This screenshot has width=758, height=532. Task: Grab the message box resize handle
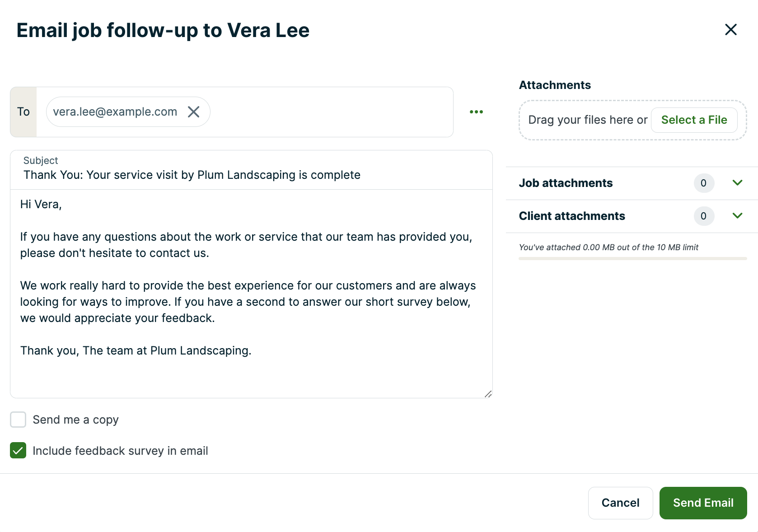[x=488, y=394]
